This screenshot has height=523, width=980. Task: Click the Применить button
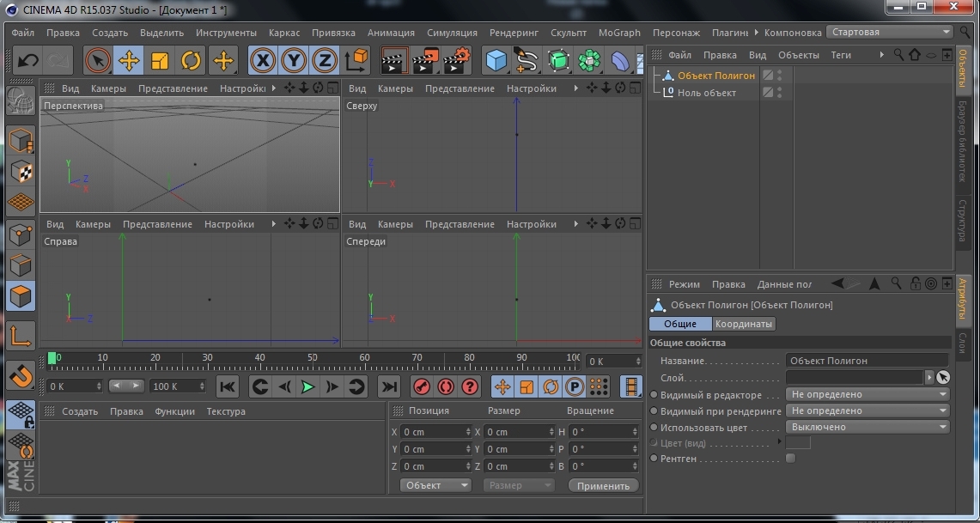coord(603,485)
